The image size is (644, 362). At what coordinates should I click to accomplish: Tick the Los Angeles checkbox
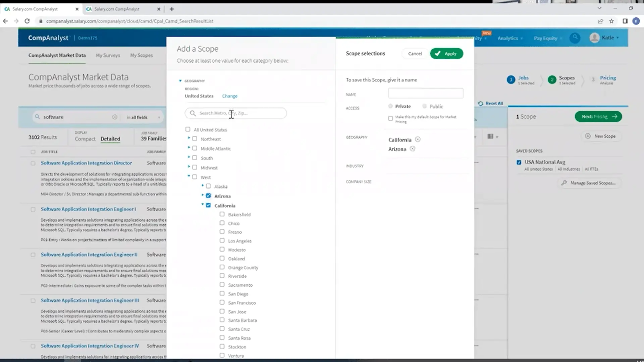[222, 240]
